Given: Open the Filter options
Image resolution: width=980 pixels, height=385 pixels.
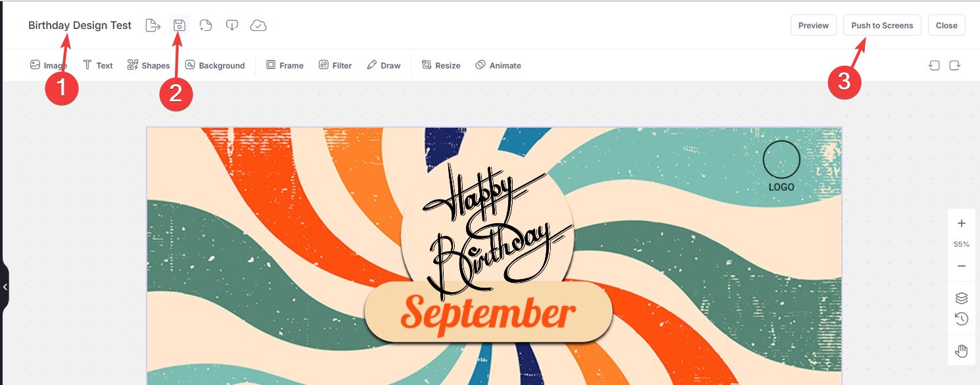Looking at the screenshot, I should point(335,65).
